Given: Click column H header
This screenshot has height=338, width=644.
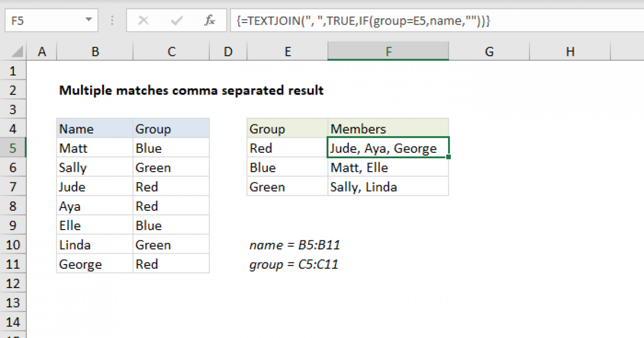Looking at the screenshot, I should (x=570, y=52).
